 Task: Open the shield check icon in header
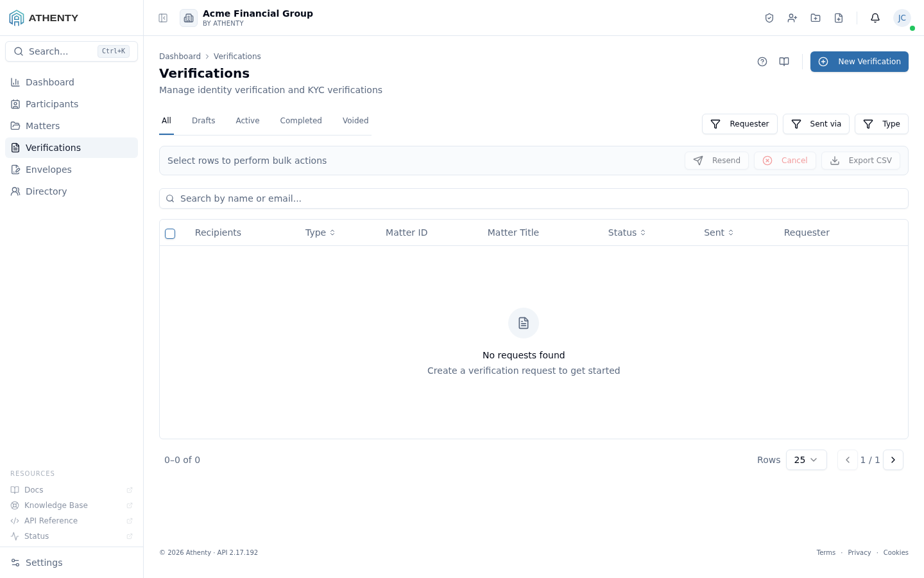769,18
